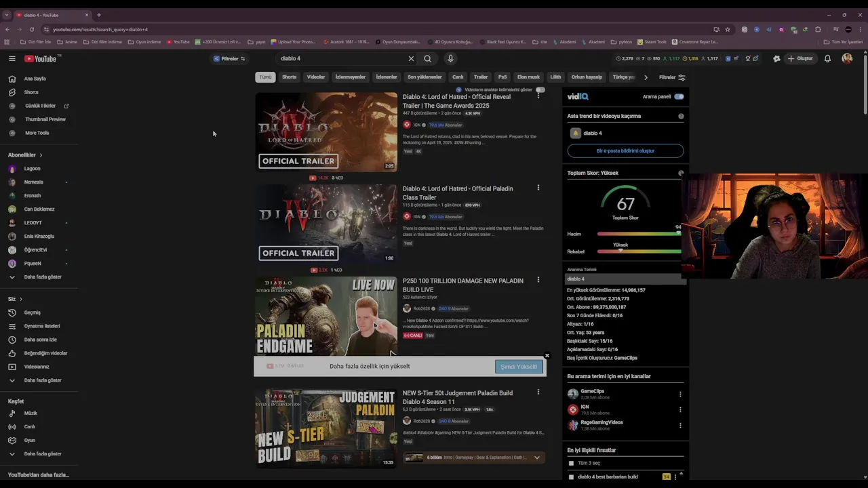Select the Videolar filter chip

(x=316, y=77)
